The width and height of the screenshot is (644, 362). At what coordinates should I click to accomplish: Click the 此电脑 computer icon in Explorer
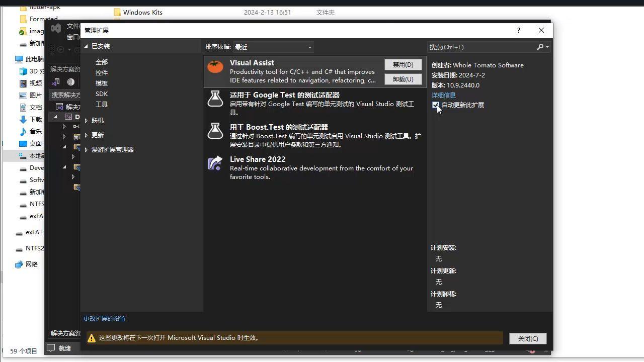click(x=19, y=59)
